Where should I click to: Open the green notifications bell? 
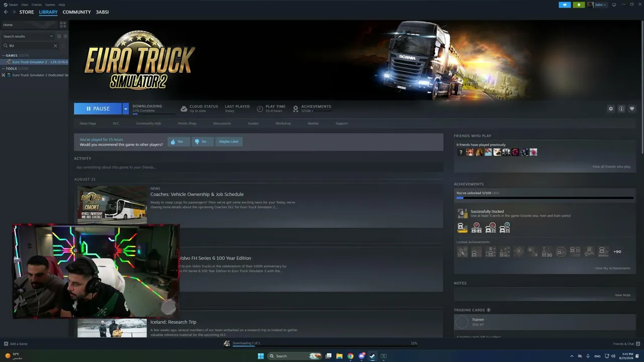[x=579, y=5]
